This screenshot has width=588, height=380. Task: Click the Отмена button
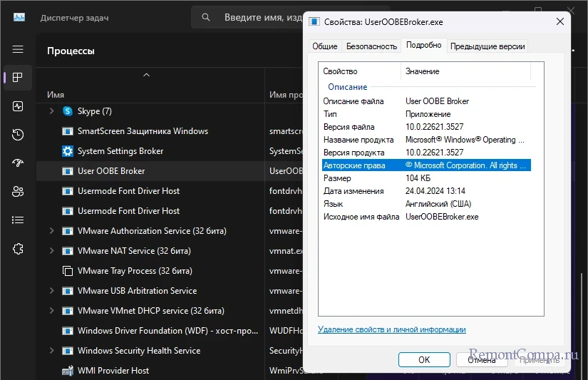[x=482, y=360]
